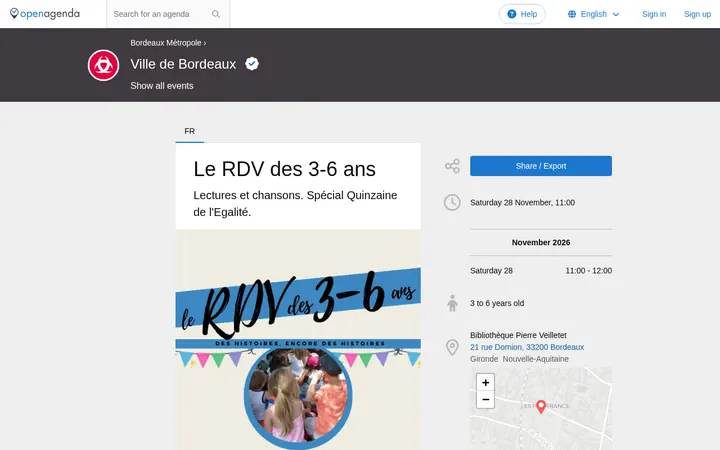Click the clock icon beside the date

click(x=452, y=202)
